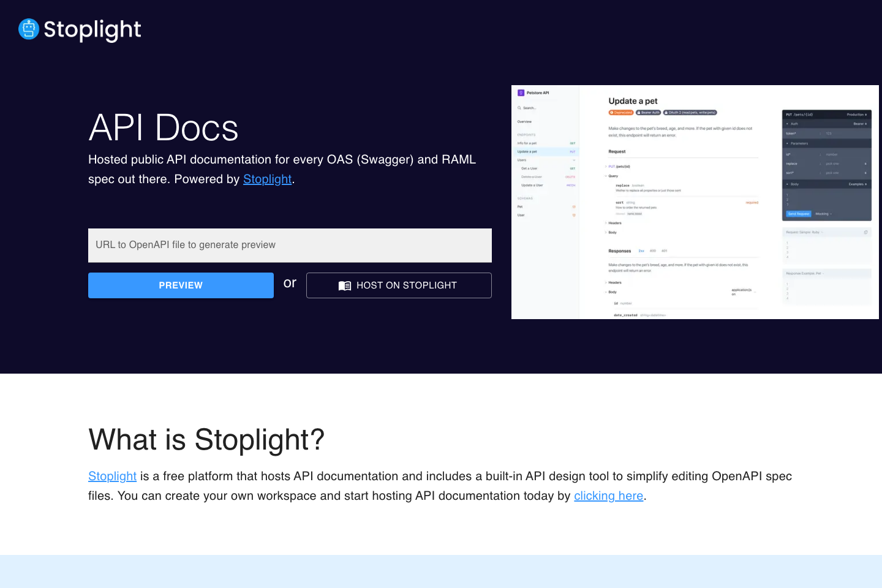Click the purple Petstore API logo icon
Image resolution: width=882 pixels, height=588 pixels.
(x=521, y=93)
